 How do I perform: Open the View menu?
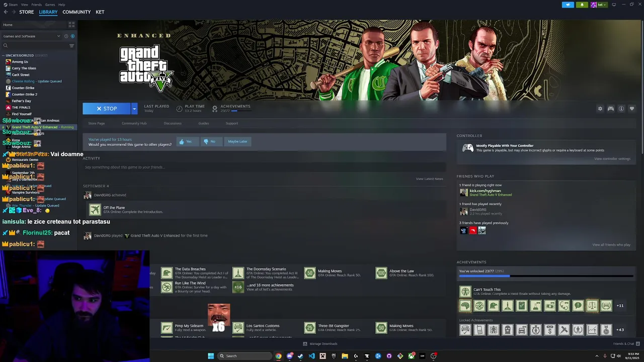pyautogui.click(x=24, y=5)
